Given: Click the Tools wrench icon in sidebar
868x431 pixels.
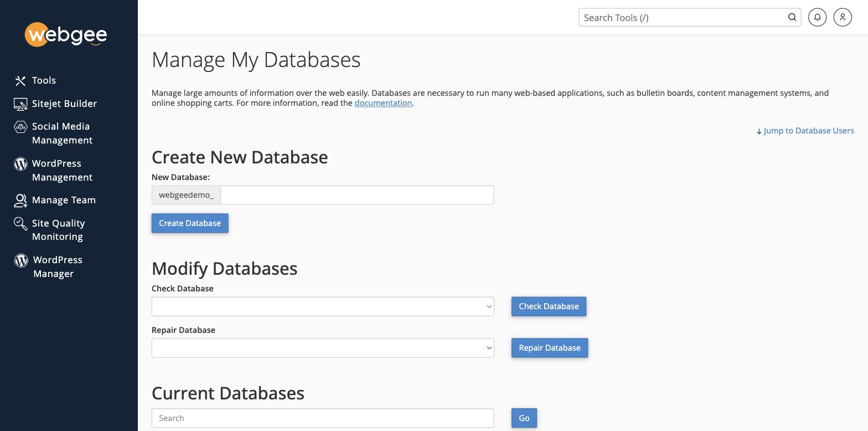Looking at the screenshot, I should (20, 81).
